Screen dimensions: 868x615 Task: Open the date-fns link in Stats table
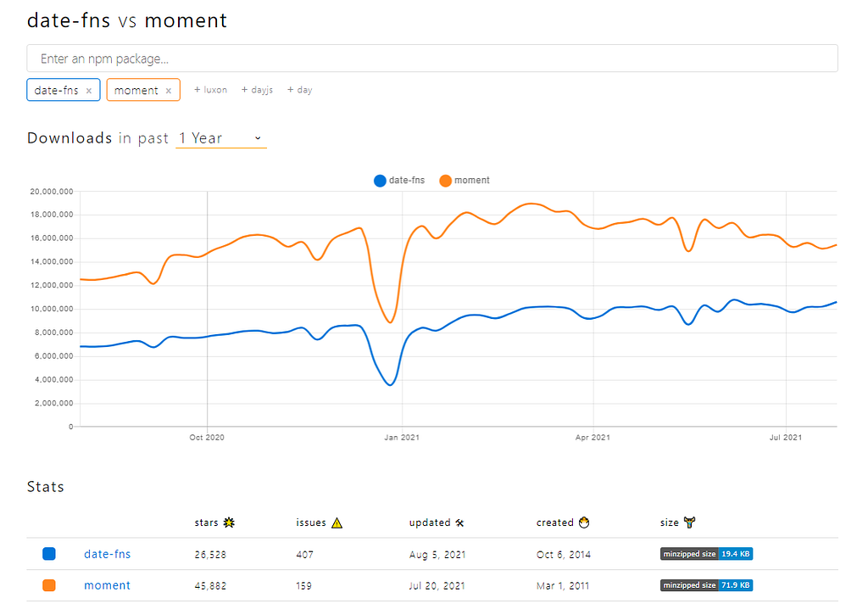108,554
